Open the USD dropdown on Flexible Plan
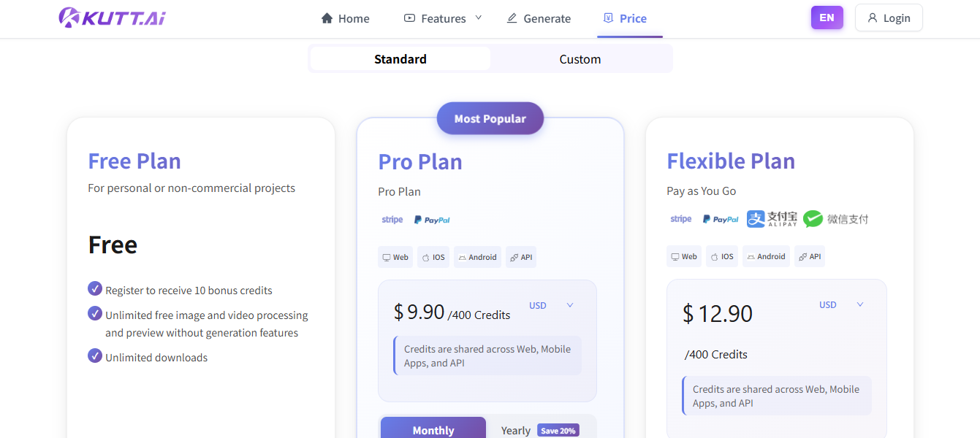The width and height of the screenshot is (980, 438). coord(840,304)
